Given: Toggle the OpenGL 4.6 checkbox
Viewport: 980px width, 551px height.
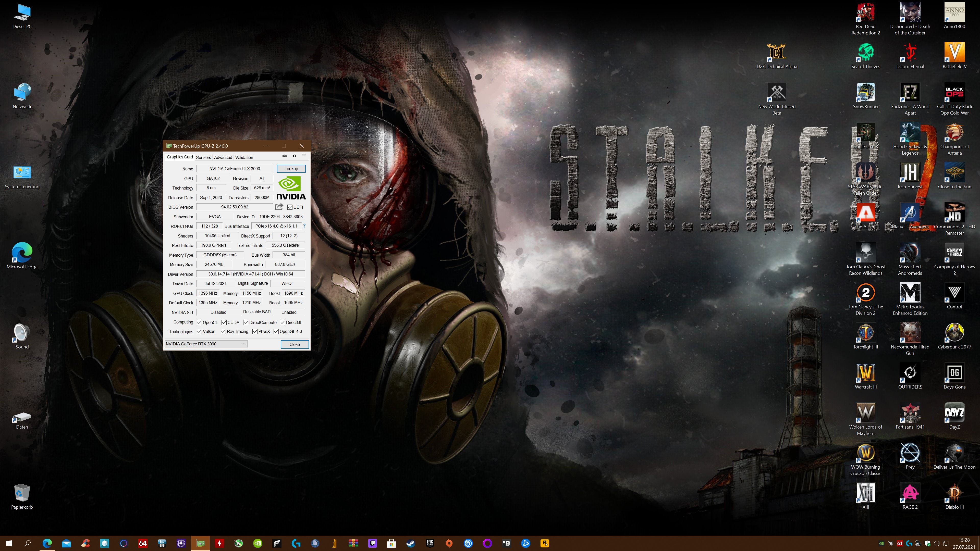Looking at the screenshot, I should pos(276,331).
